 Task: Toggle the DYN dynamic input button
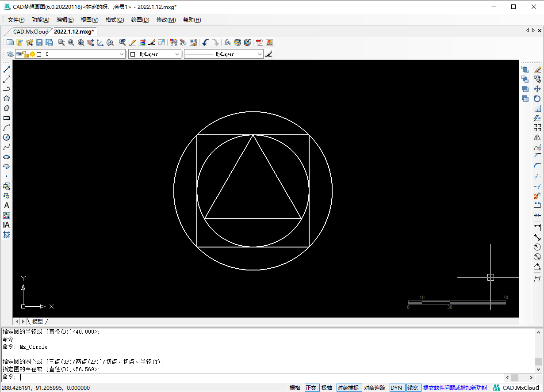tap(396, 388)
